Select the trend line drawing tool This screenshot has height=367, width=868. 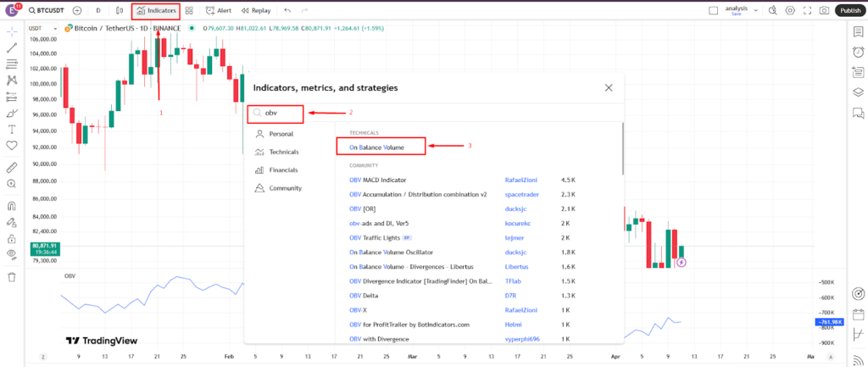point(12,47)
